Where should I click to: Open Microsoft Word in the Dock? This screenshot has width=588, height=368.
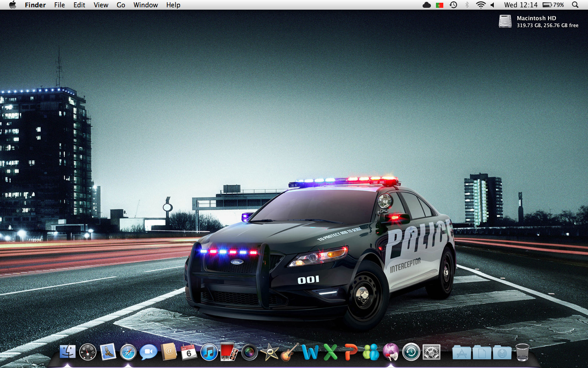(311, 352)
